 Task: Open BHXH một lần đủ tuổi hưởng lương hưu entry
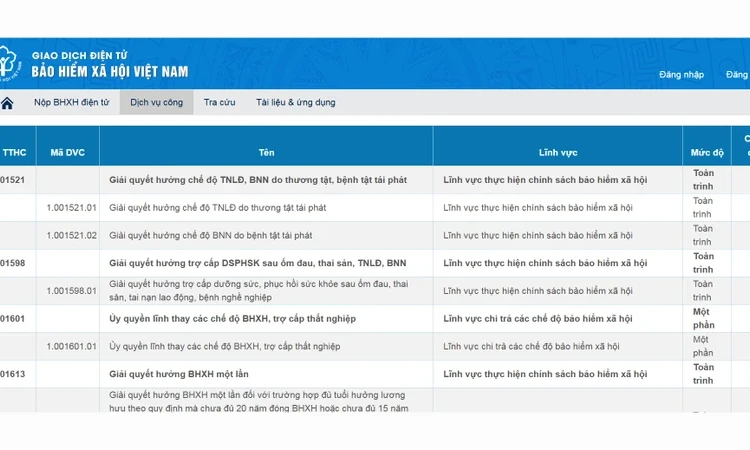pos(259,401)
